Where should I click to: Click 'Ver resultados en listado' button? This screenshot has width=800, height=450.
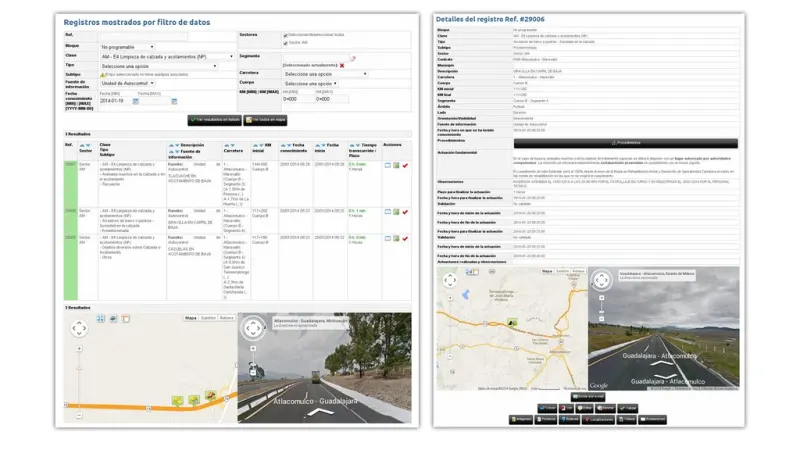214,120
